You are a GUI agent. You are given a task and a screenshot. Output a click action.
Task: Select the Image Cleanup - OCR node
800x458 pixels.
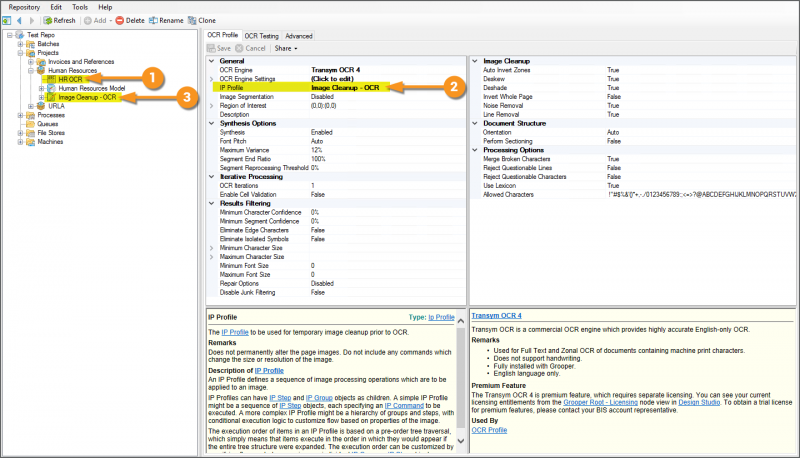coord(88,97)
